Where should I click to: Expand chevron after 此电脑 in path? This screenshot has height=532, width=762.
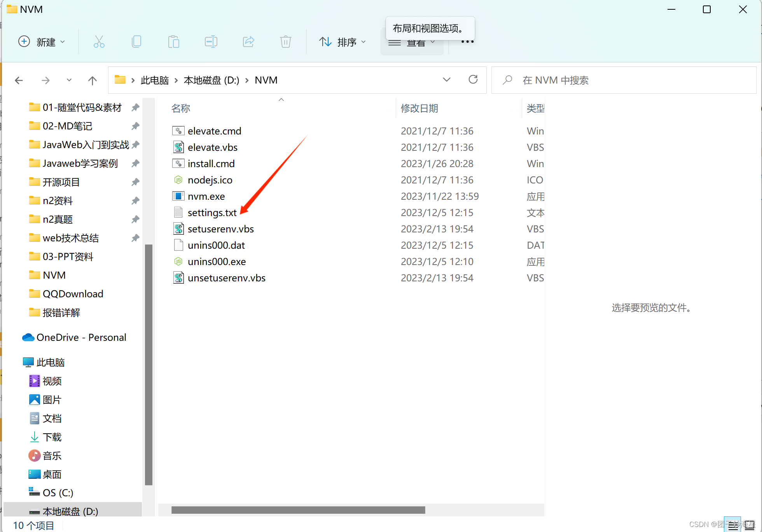(176, 80)
